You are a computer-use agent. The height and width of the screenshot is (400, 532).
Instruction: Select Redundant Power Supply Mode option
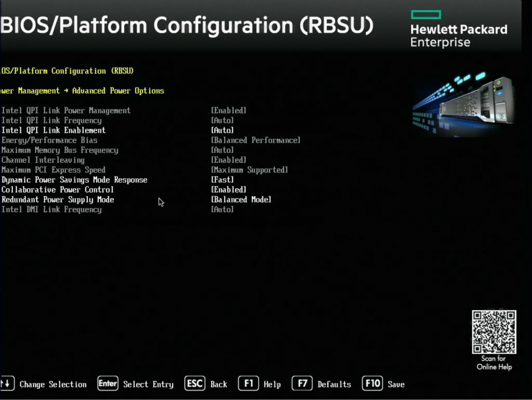[x=57, y=199]
